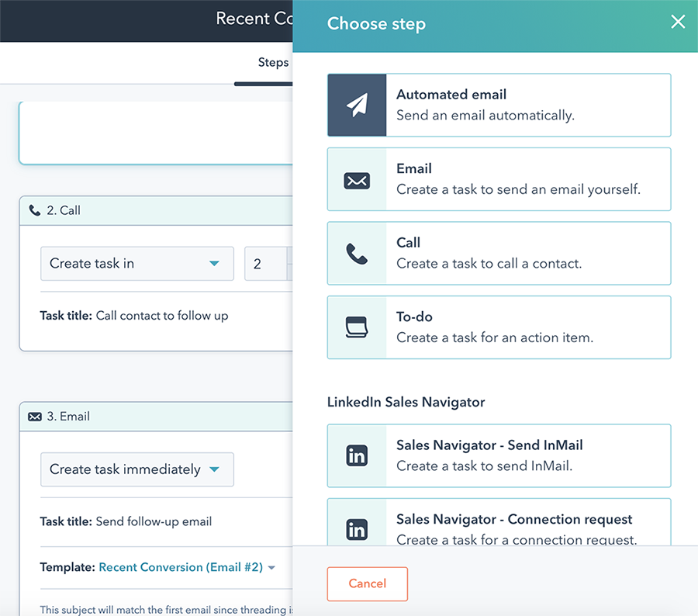Click LinkedIn icon for Send InMail
698x616 pixels.
(357, 456)
